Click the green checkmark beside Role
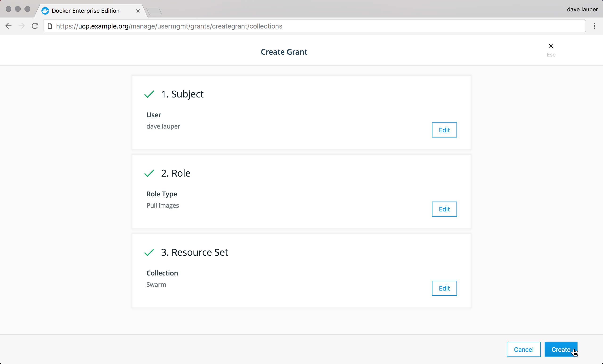603x364 pixels. [x=149, y=173]
